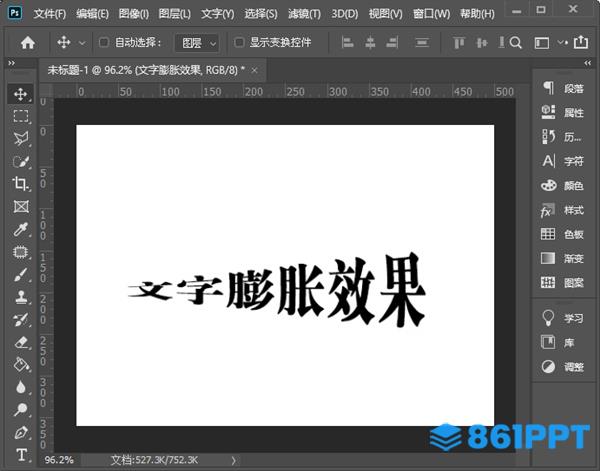The width and height of the screenshot is (600, 471).
Task: Select the Eraser tool
Action: tap(21, 342)
